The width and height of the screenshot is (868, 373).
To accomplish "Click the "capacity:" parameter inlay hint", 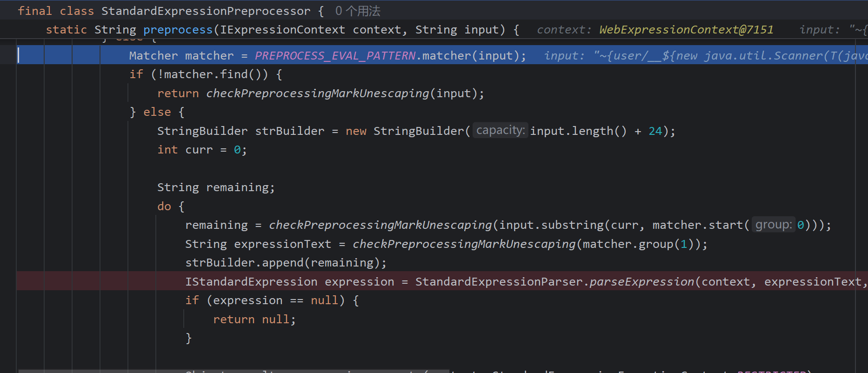I will [501, 130].
